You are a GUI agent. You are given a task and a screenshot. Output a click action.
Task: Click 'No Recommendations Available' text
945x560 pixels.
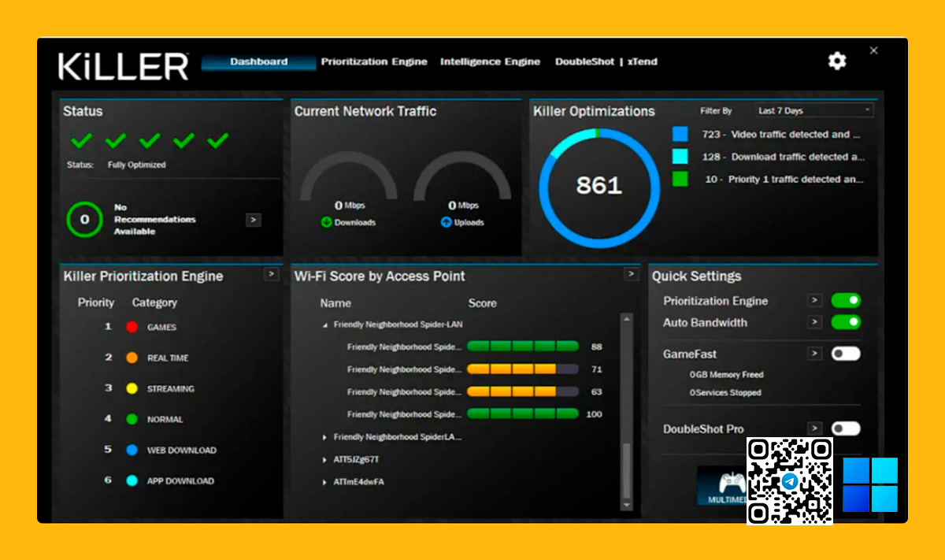pos(155,220)
